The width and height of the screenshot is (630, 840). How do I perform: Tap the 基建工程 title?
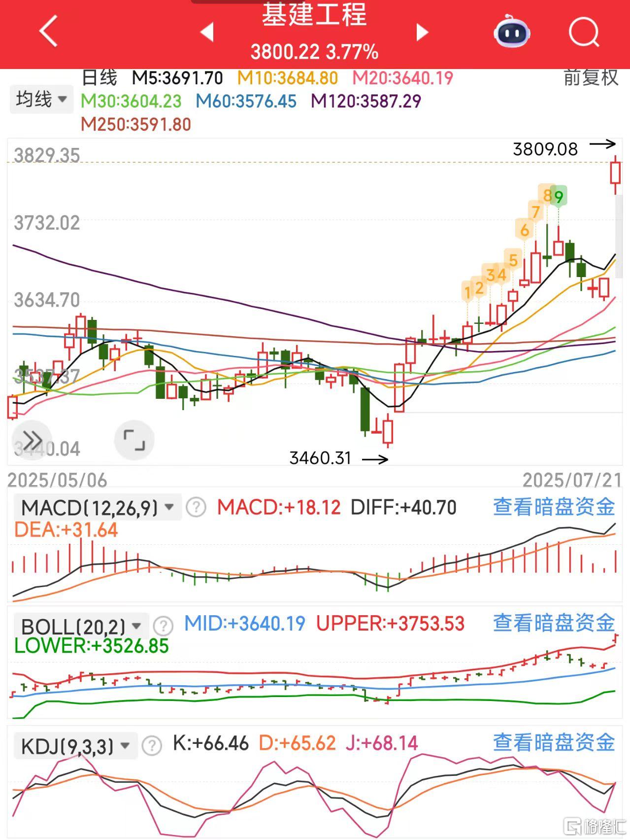click(x=314, y=14)
